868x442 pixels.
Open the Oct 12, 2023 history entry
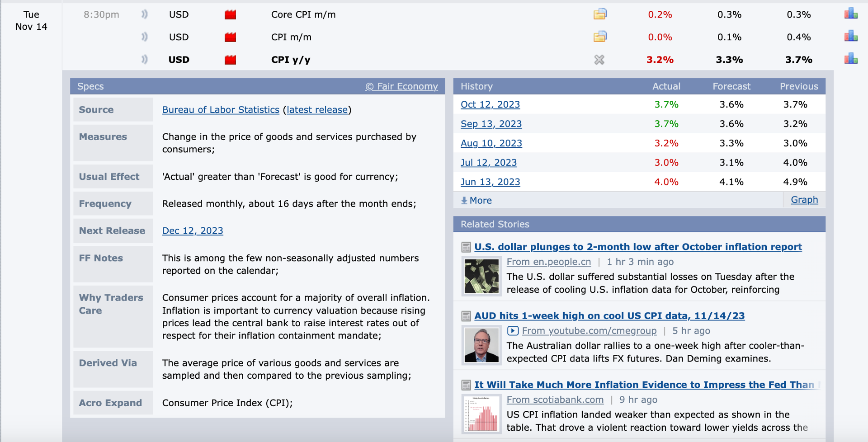(x=490, y=104)
